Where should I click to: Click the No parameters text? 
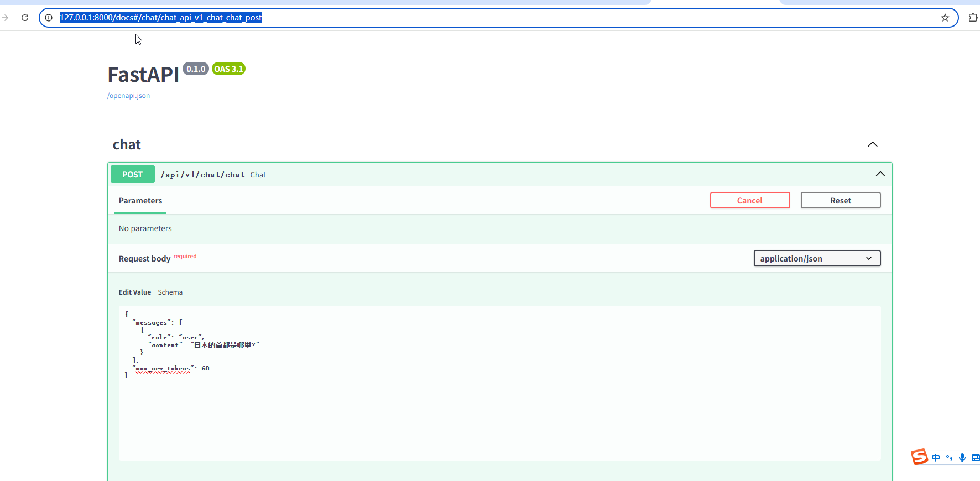pyautogui.click(x=145, y=228)
